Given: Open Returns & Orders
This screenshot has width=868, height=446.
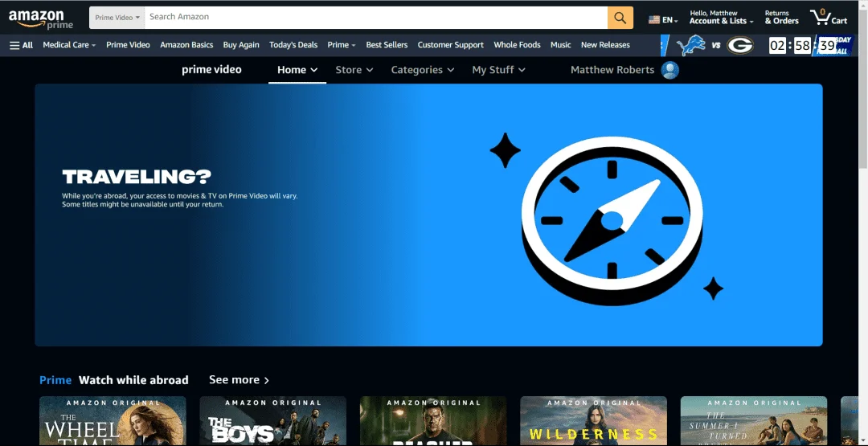Looking at the screenshot, I should coord(782,17).
